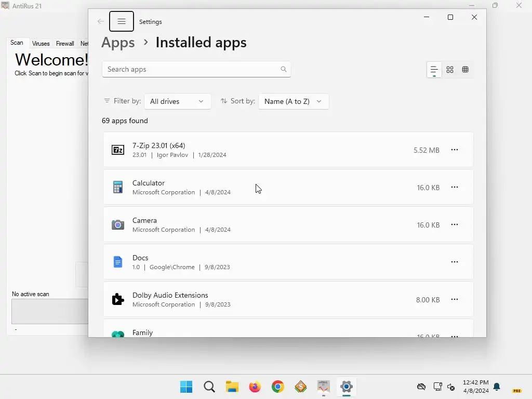This screenshot has width=532, height=399.
Task: Open File Explorer from the taskbar
Action: [232, 387]
